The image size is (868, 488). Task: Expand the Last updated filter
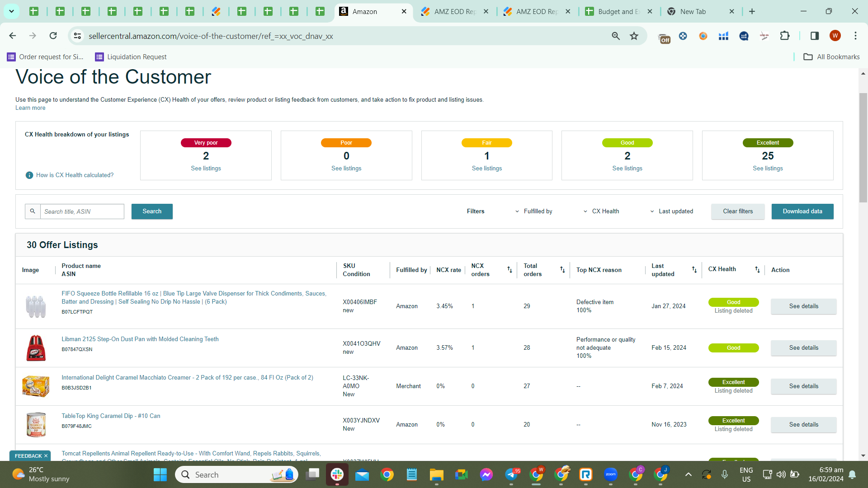coord(671,211)
